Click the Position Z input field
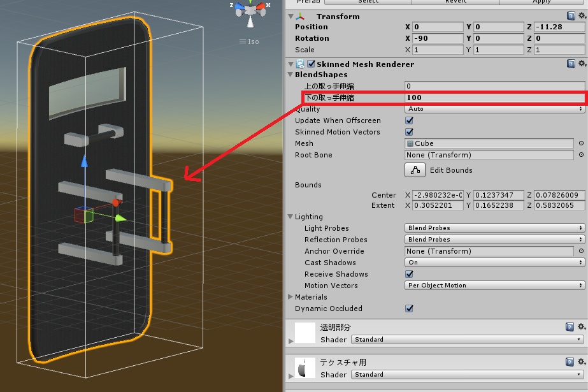 coord(558,27)
